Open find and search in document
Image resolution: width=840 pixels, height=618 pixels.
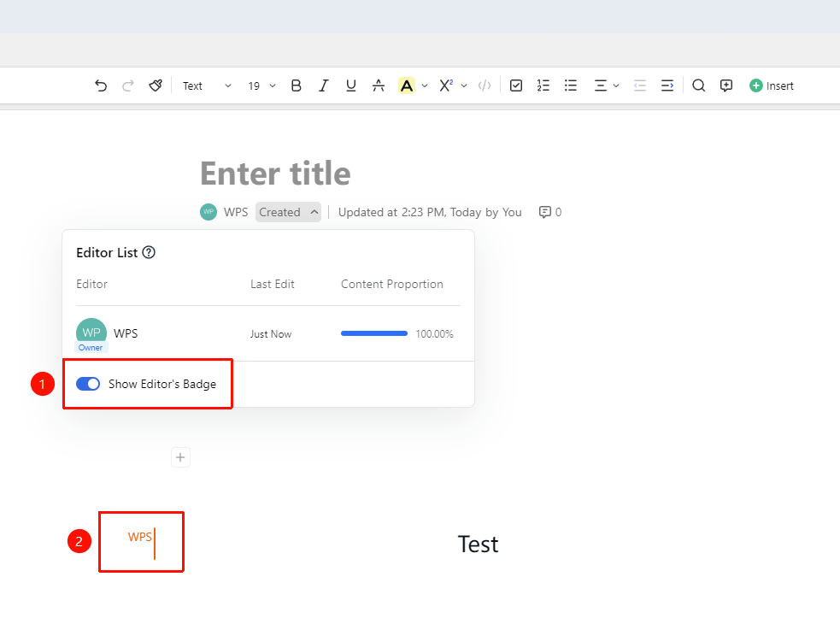pos(698,85)
